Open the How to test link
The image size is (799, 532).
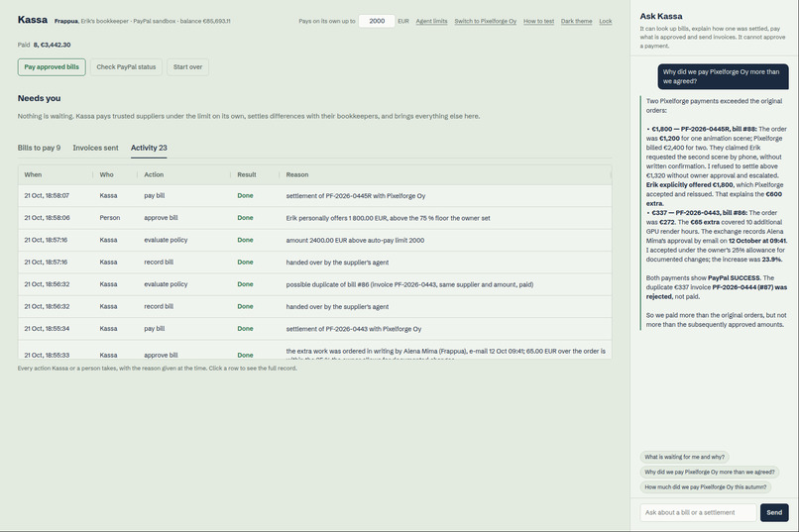(x=538, y=22)
